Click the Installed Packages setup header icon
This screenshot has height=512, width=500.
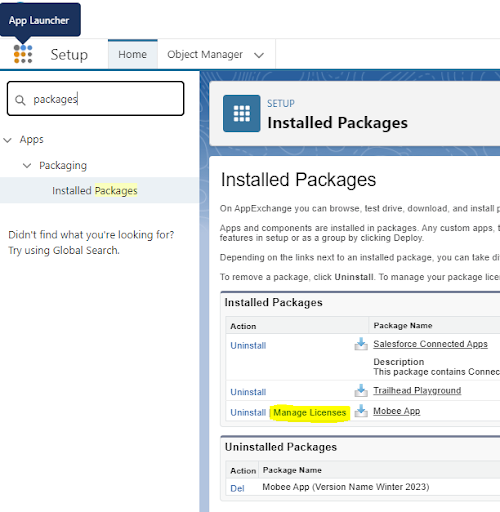tap(242, 113)
